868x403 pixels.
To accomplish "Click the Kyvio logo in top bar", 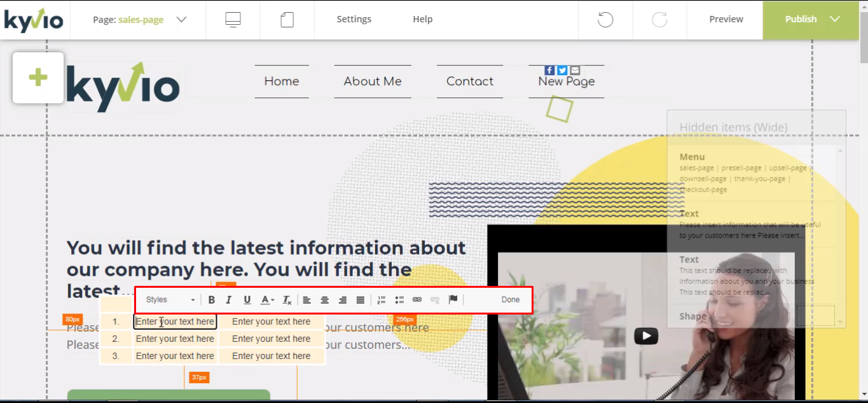I will click(34, 20).
